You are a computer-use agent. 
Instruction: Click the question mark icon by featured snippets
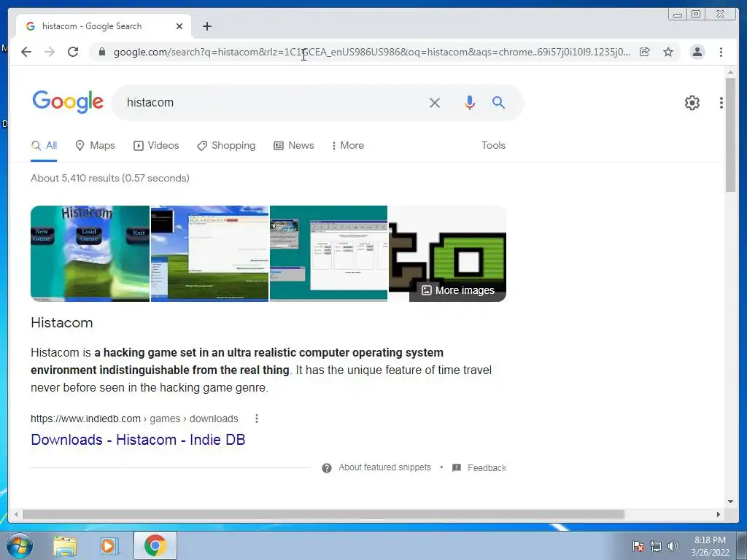(x=327, y=468)
